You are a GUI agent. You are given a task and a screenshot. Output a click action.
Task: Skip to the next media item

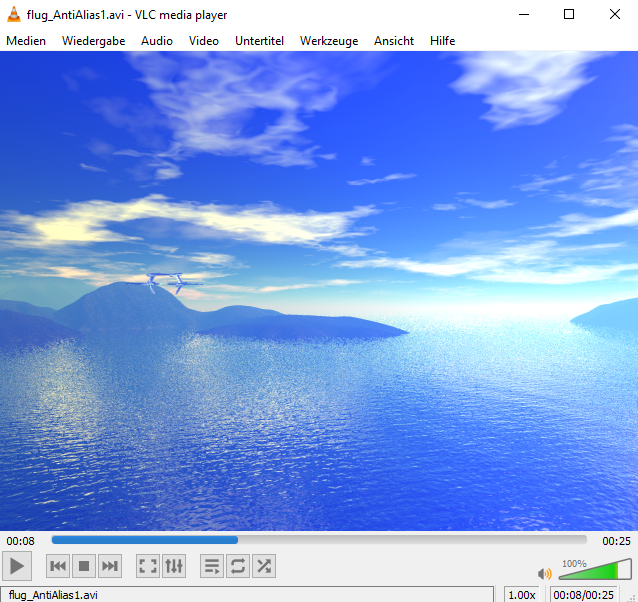pyautogui.click(x=110, y=566)
